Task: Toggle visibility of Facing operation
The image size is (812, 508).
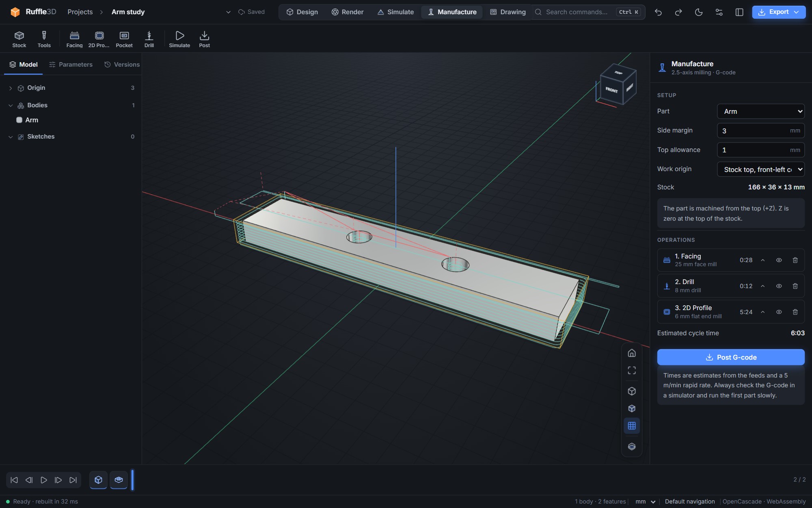Action: pos(779,260)
